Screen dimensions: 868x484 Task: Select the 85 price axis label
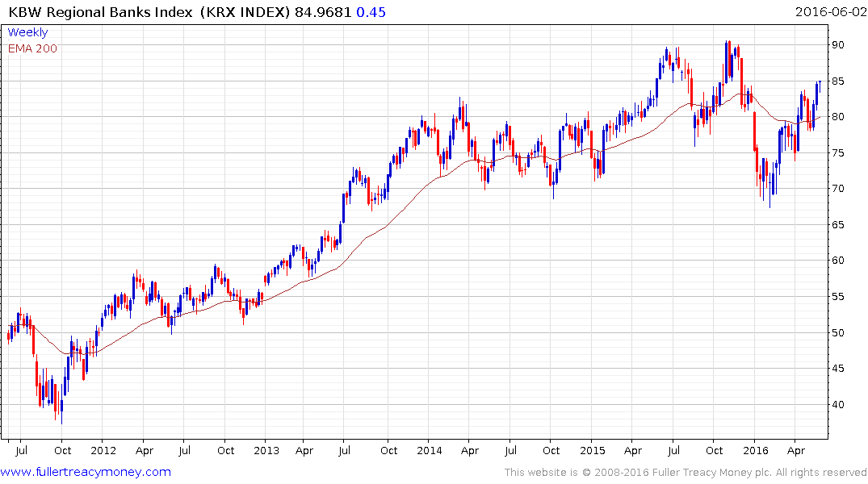click(x=837, y=81)
